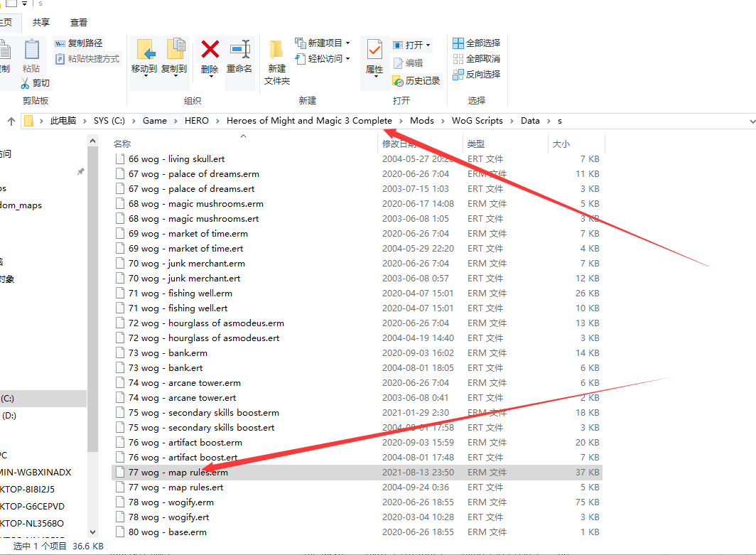Click the Edit (编辑) icon

pos(398,63)
